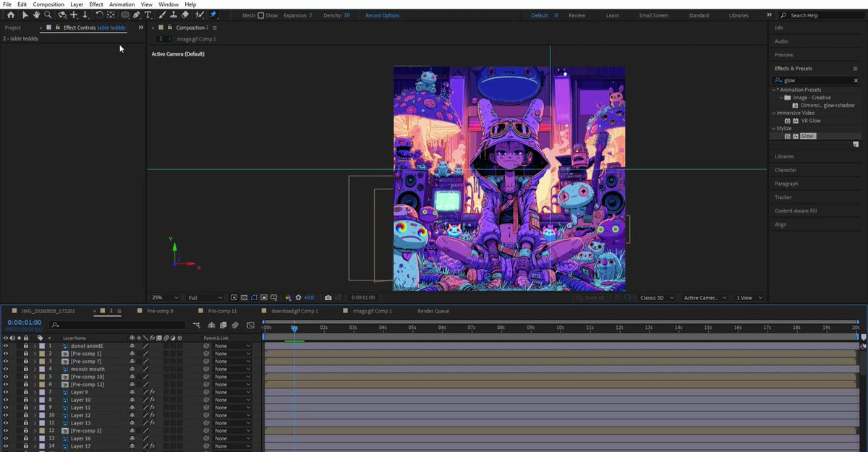
Task: Click the label color swatch of [Pre-comp 2]
Action: (x=42, y=430)
